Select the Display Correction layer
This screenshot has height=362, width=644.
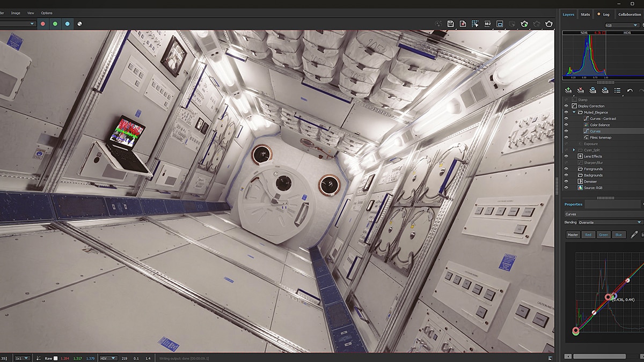(591, 106)
